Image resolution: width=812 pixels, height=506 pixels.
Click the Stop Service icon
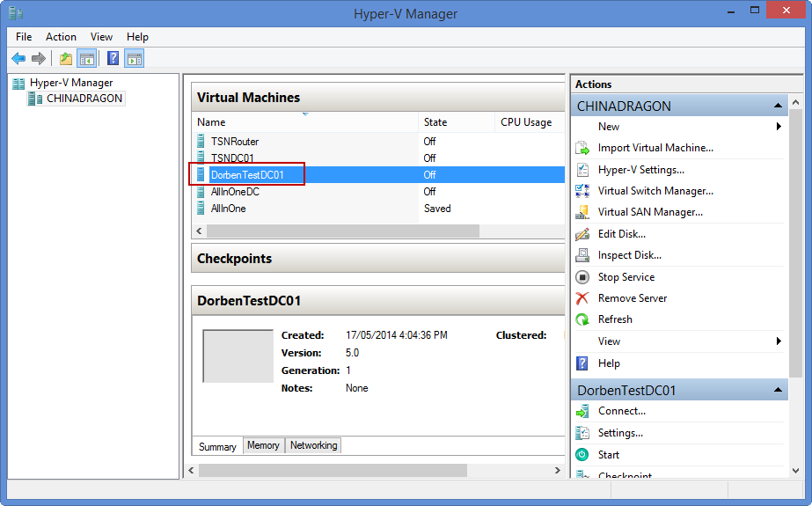click(582, 277)
